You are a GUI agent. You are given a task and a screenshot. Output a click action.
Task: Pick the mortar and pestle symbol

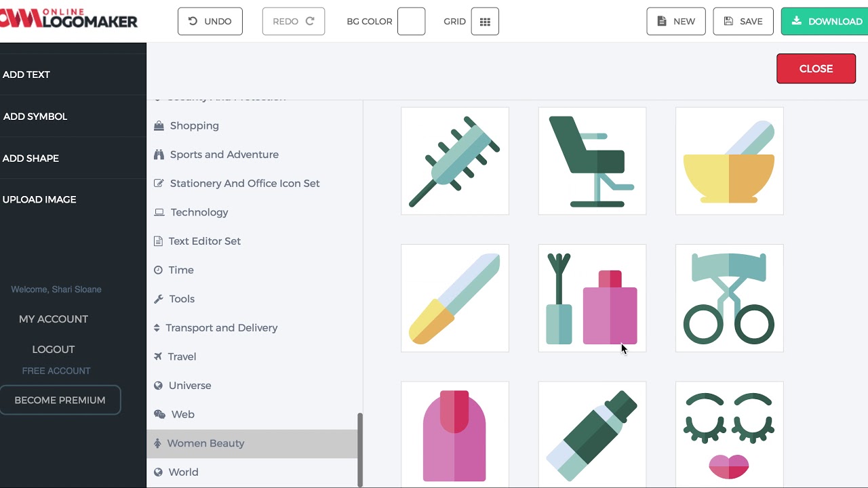click(729, 161)
